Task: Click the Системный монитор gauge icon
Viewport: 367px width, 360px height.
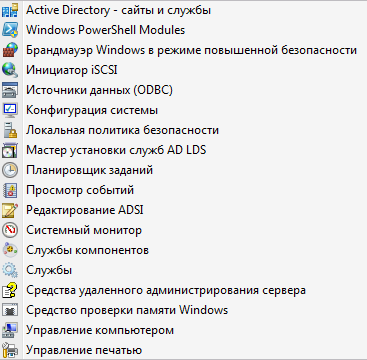Action: 10,230
